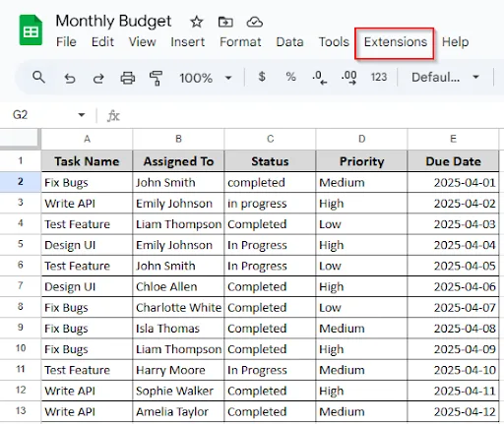Image resolution: width=504 pixels, height=424 pixels.
Task: Star the Monthly Budget document
Action: coord(197,22)
